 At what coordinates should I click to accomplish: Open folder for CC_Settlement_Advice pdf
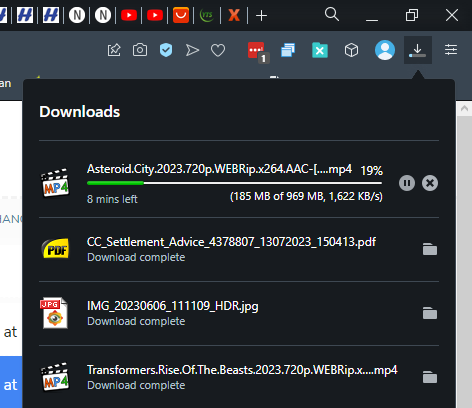430,249
